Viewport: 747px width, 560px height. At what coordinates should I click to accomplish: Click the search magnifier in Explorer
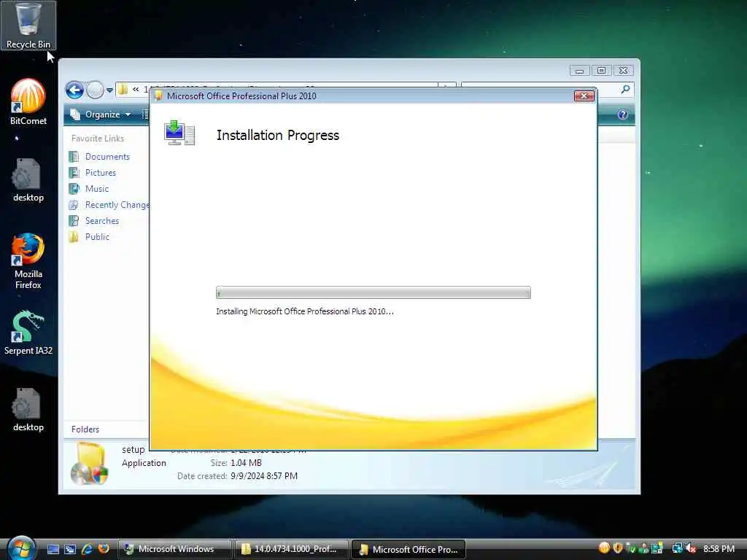[625, 89]
